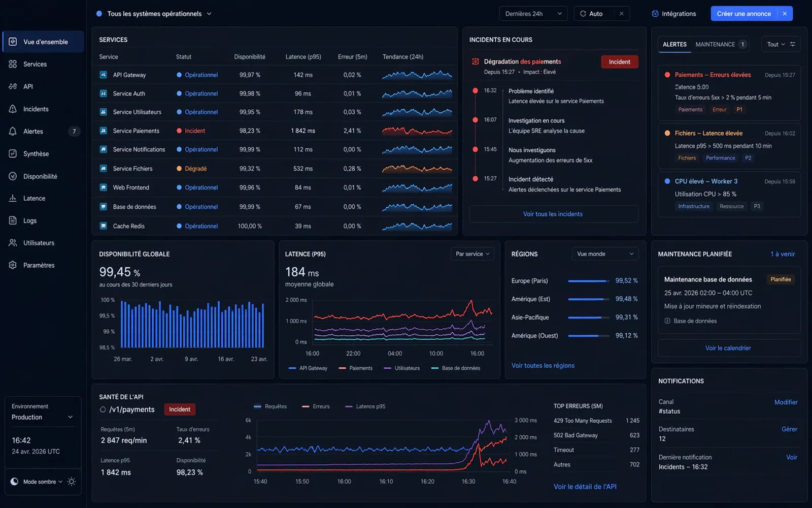Click the Base de données row icon
Image resolution: width=812 pixels, height=508 pixels.
pos(103,207)
